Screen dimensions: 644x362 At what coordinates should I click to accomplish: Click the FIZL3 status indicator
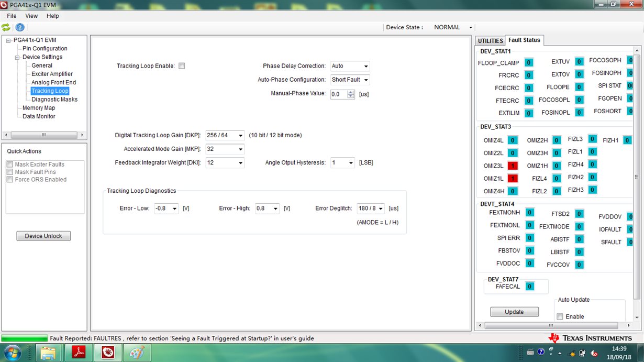pyautogui.click(x=592, y=139)
